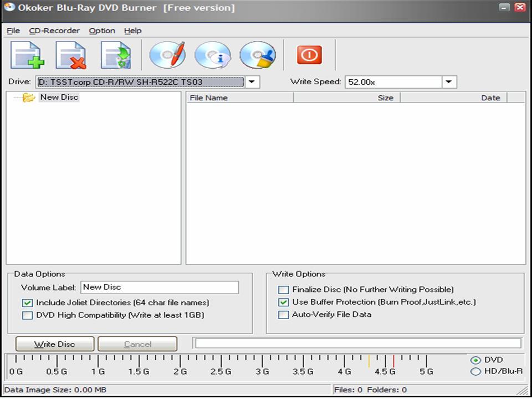Image resolution: width=532 pixels, height=399 pixels.
Task: Toggle Auto-Verify File Data checkbox
Action: [x=284, y=314]
